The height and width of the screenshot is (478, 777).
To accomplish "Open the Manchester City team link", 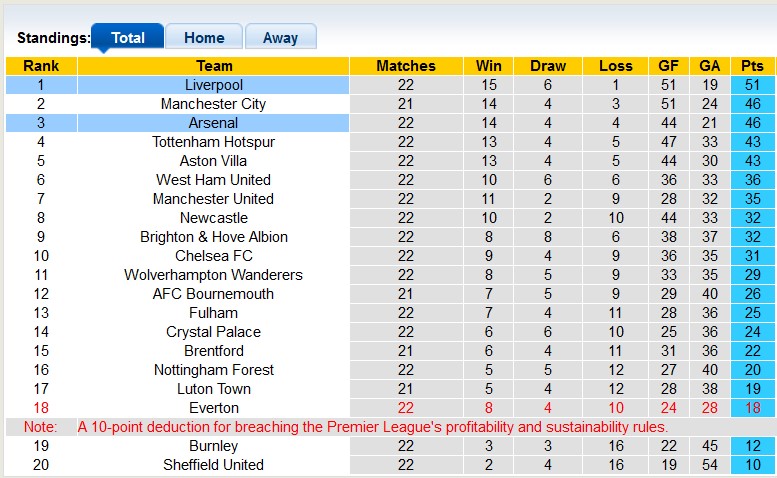I will [213, 104].
